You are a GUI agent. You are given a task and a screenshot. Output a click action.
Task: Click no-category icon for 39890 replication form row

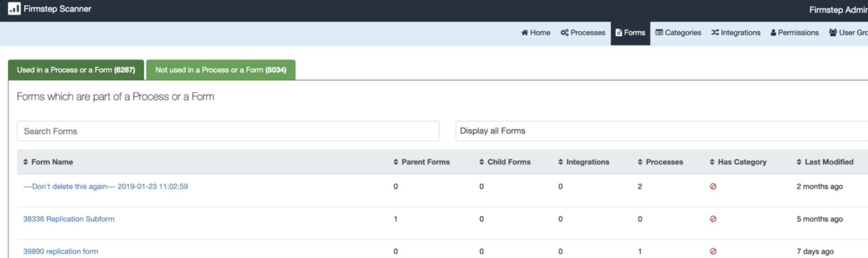[713, 251]
